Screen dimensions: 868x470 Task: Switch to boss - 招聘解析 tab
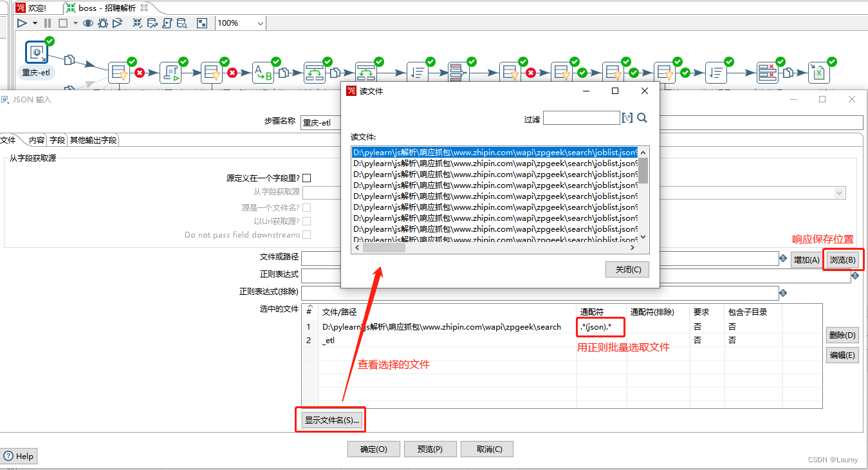pos(107,8)
